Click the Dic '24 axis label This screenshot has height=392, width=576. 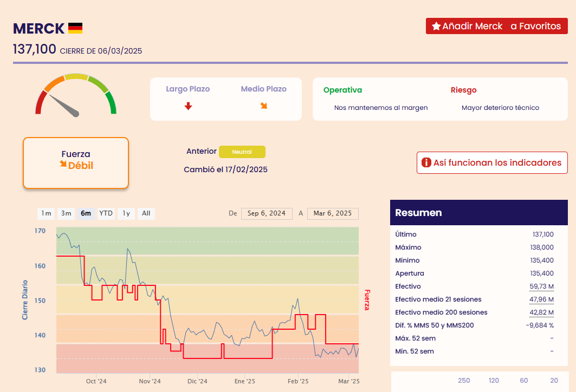click(x=197, y=381)
